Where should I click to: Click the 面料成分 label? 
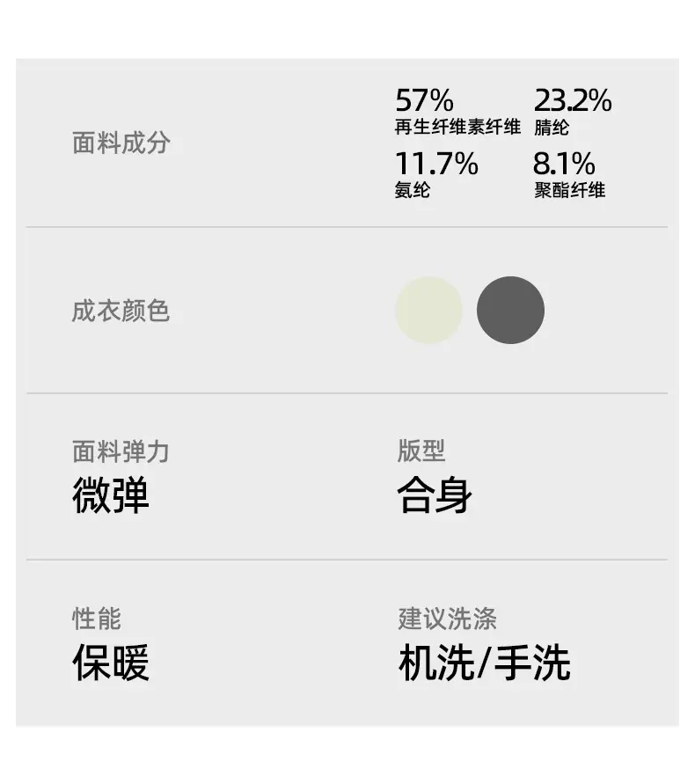pos(121,143)
